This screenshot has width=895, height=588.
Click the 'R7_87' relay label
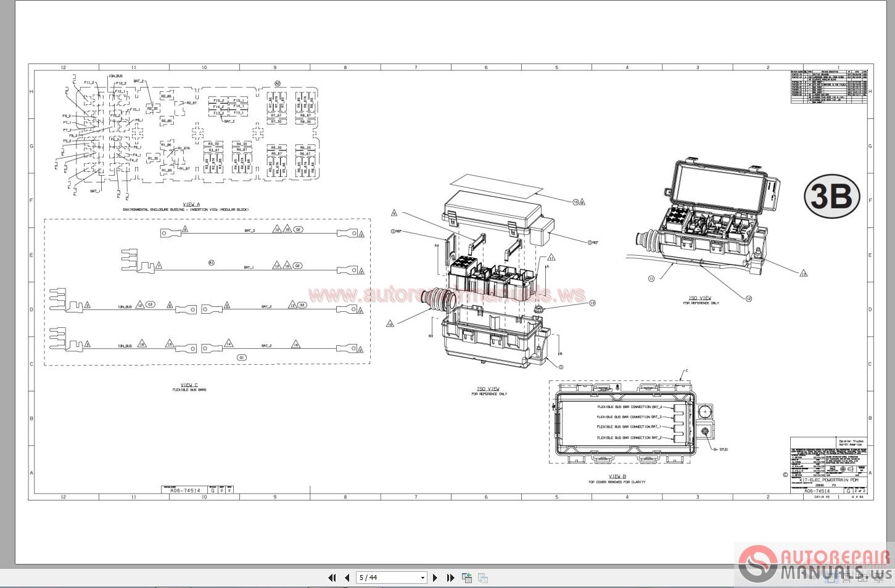[276, 115]
